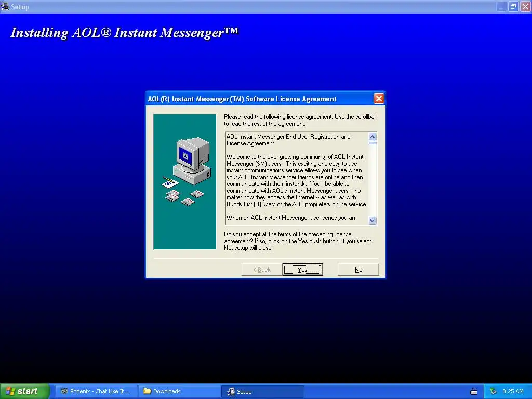The width and height of the screenshot is (532, 399).
Task: Click the system tray icon beside the clock
Action: click(x=493, y=391)
